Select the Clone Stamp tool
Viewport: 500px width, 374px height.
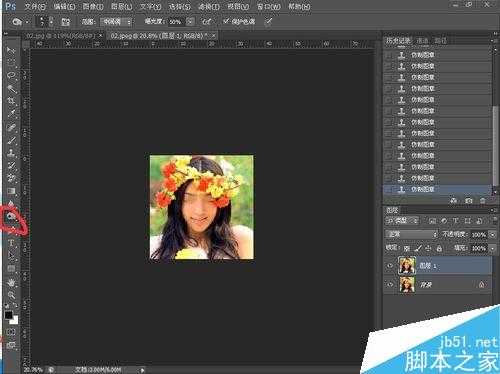coord(11,153)
